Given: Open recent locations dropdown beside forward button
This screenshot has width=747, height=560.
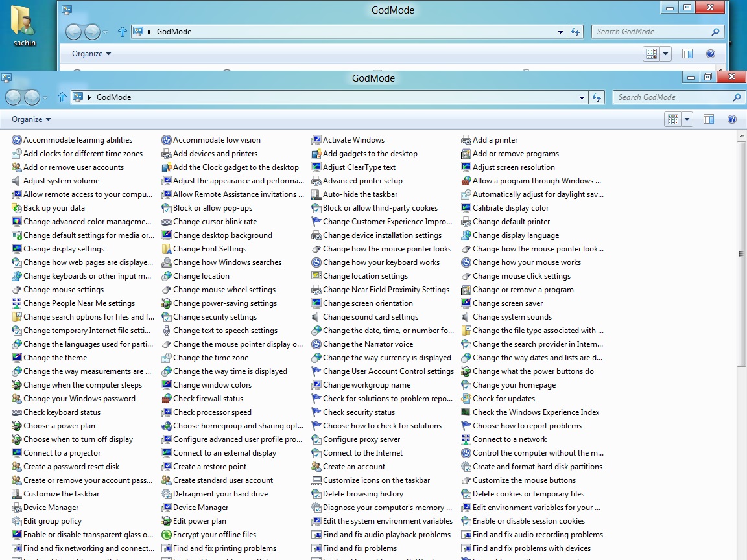Looking at the screenshot, I should click(45, 98).
